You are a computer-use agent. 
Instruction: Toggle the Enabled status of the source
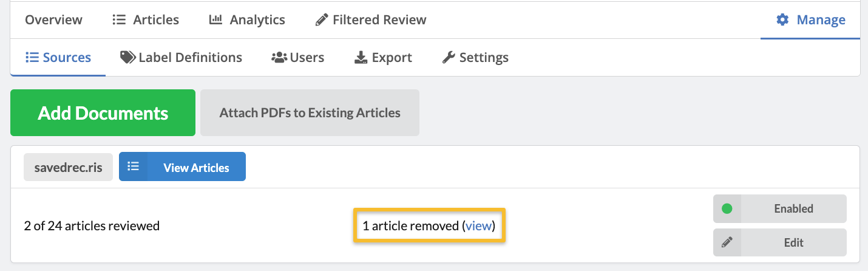tap(793, 208)
